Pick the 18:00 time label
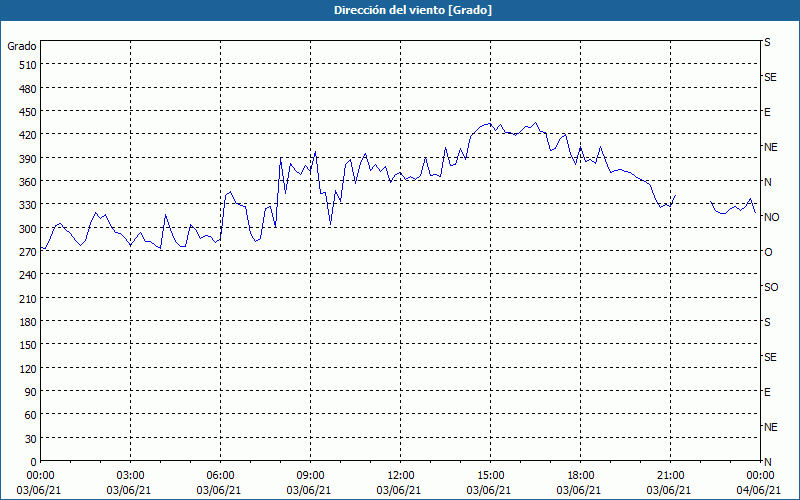Image resolution: width=800 pixels, height=500 pixels. click(x=581, y=476)
